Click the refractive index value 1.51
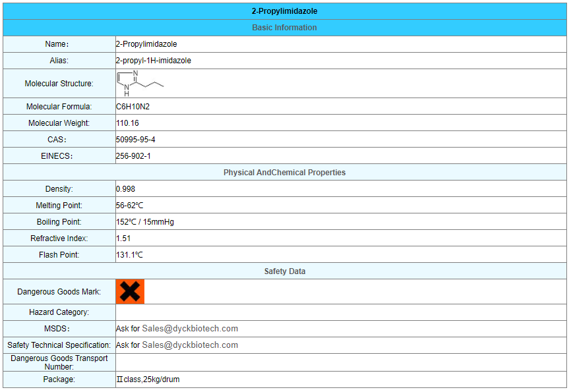This screenshot has height=392, width=571. coord(123,238)
